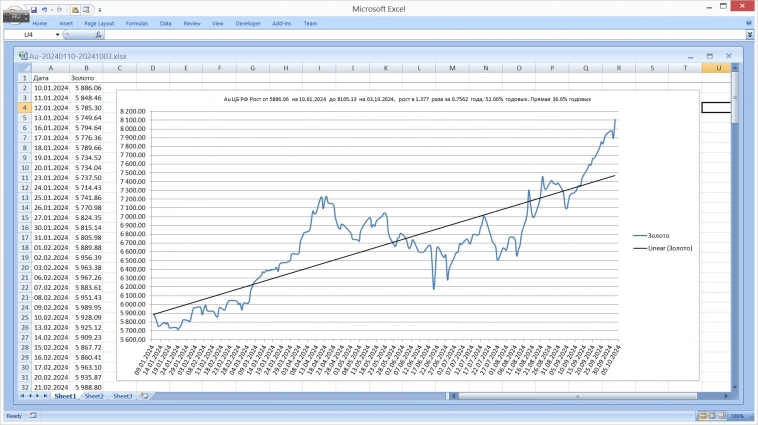
Task: Click the Undo icon in Quick Access Toolbar
Action: (44, 10)
